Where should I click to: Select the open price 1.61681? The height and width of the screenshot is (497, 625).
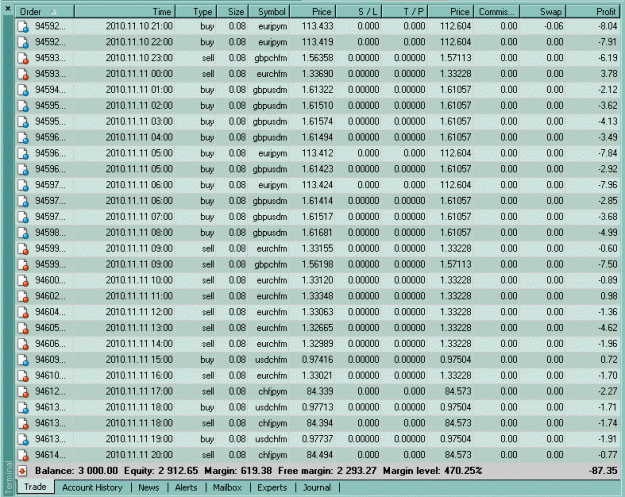317,233
